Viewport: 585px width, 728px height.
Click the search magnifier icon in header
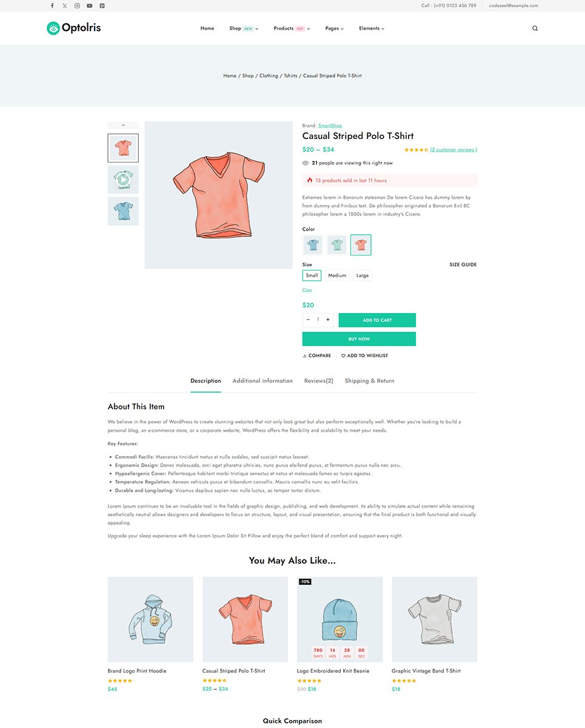535,29
